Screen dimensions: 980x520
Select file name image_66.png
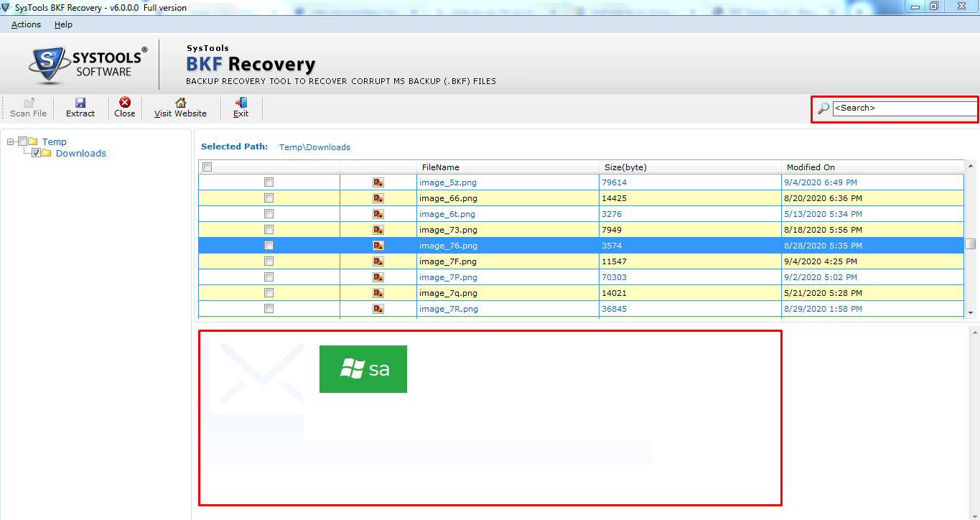[x=448, y=198]
